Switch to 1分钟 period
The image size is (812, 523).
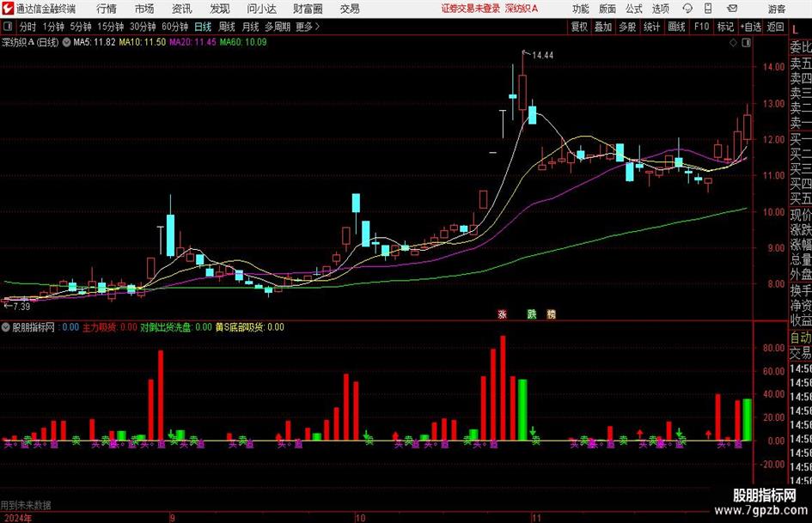click(53, 27)
